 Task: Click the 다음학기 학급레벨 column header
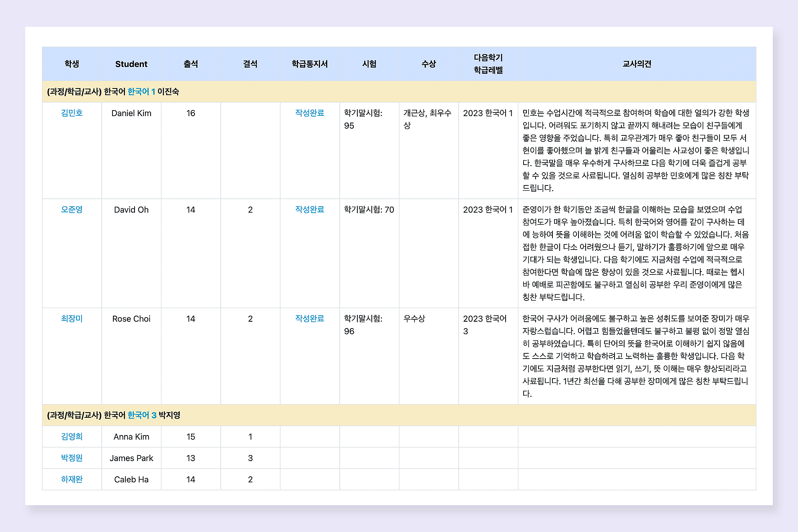(488, 64)
